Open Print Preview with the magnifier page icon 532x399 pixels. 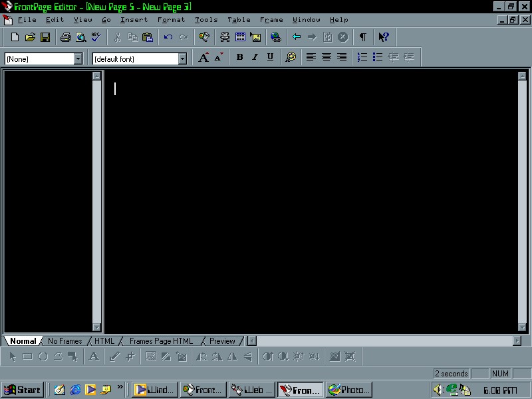click(x=80, y=37)
